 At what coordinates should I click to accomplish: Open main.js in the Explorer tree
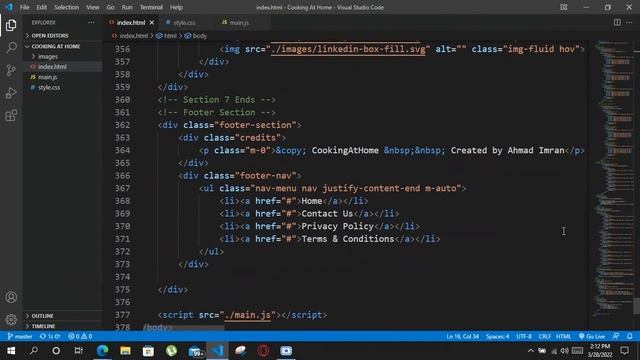pyautogui.click(x=47, y=77)
